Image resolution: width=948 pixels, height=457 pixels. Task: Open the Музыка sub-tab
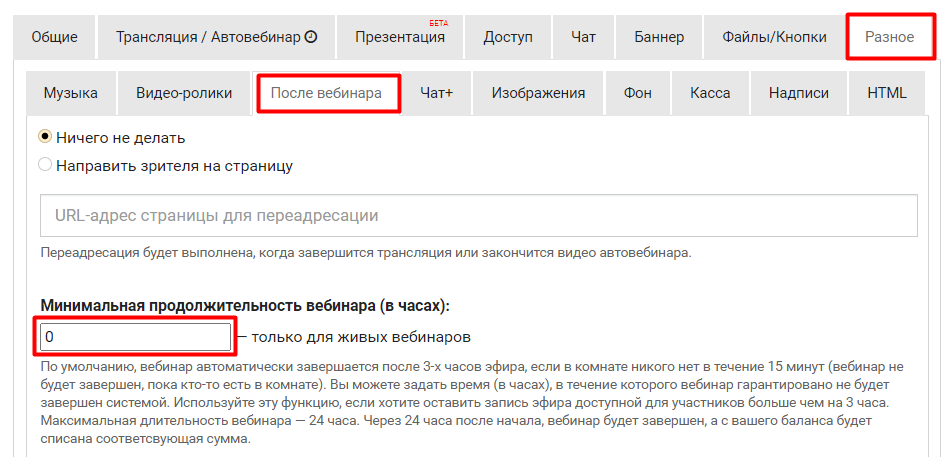[x=70, y=93]
